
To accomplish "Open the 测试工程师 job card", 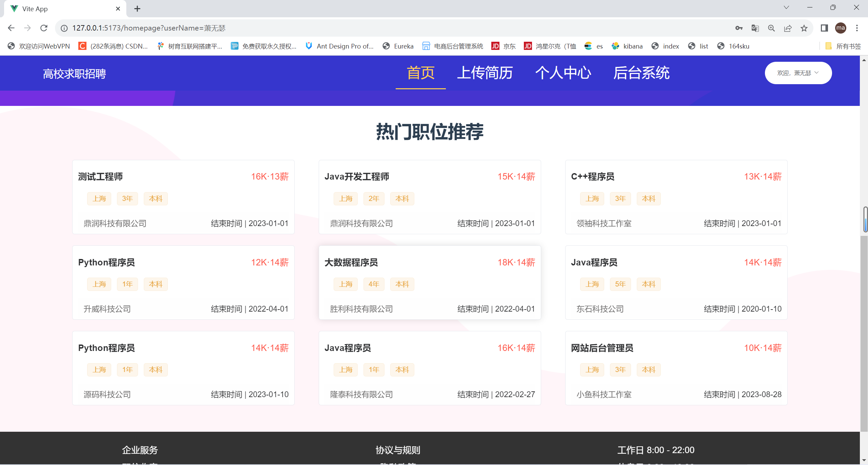I will click(x=183, y=197).
